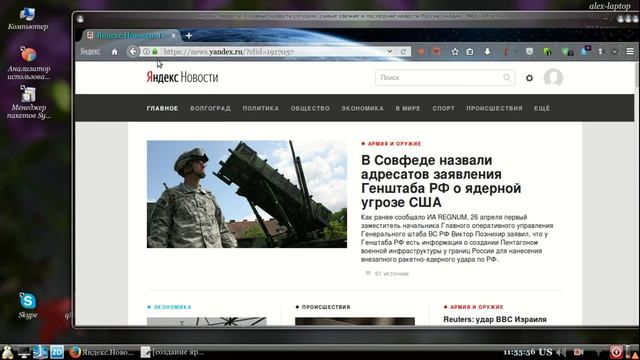Go to the browser home page
640x360 pixels.
point(115,52)
